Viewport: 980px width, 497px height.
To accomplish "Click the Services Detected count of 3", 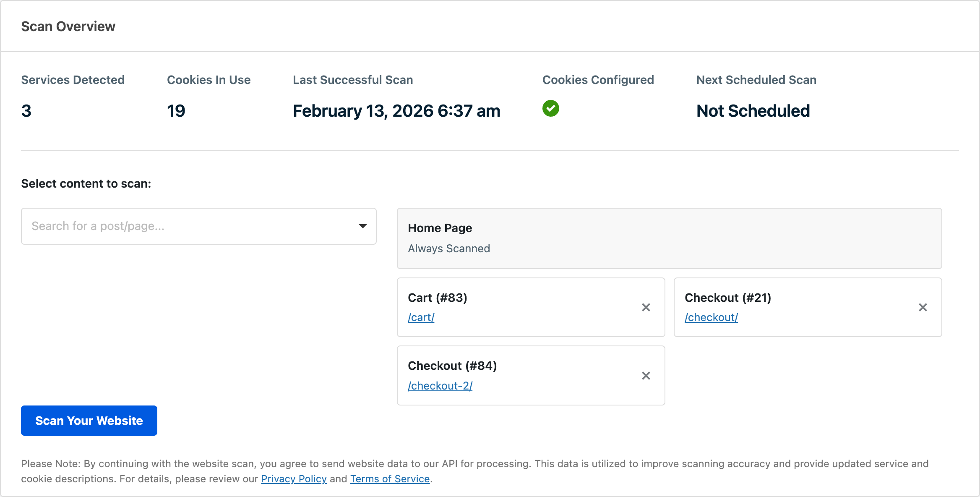I will 26,111.
